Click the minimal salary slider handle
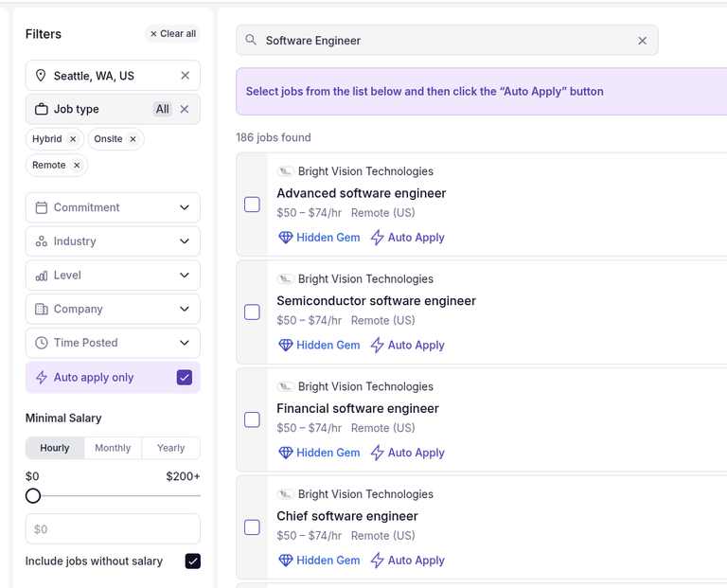This screenshot has width=727, height=588. point(33,496)
